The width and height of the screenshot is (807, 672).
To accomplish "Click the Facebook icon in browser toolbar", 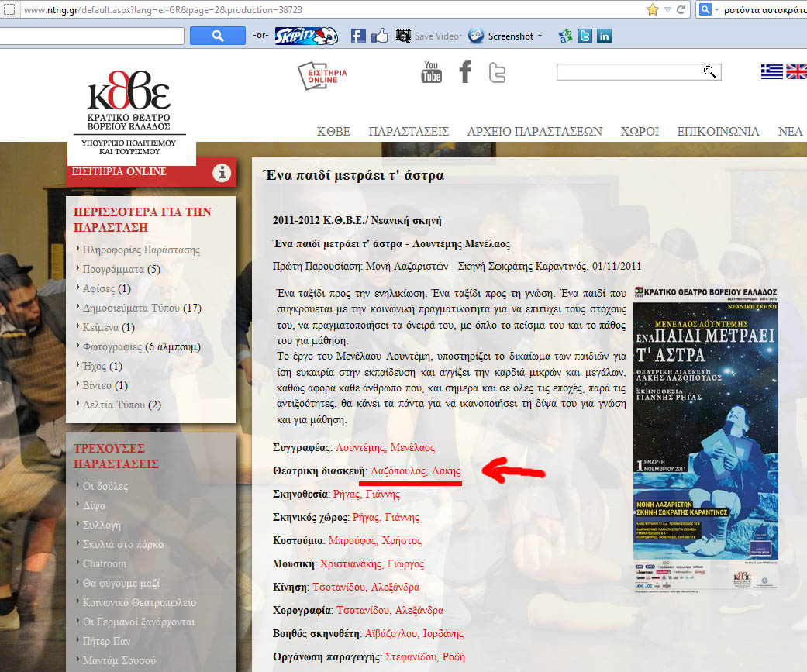I will tap(358, 36).
